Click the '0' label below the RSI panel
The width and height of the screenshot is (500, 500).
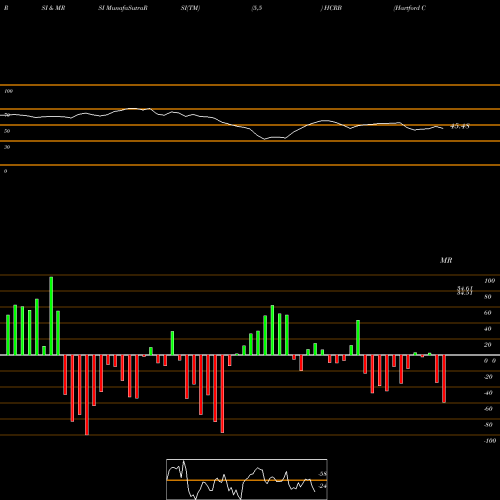click(x=5, y=171)
